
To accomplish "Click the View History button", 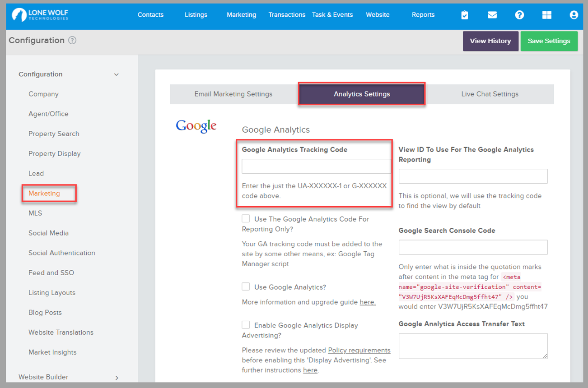I will pyautogui.click(x=490, y=41).
